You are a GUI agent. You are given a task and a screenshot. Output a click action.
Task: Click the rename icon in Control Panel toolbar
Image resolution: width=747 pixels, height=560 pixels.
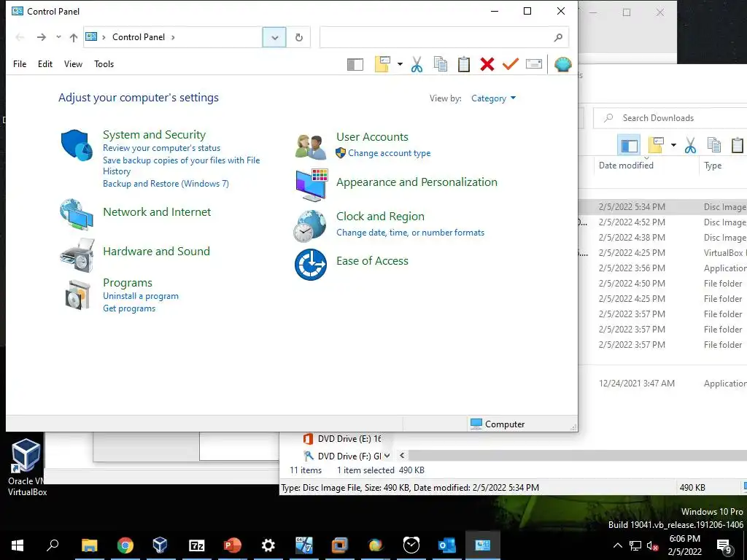534,64
